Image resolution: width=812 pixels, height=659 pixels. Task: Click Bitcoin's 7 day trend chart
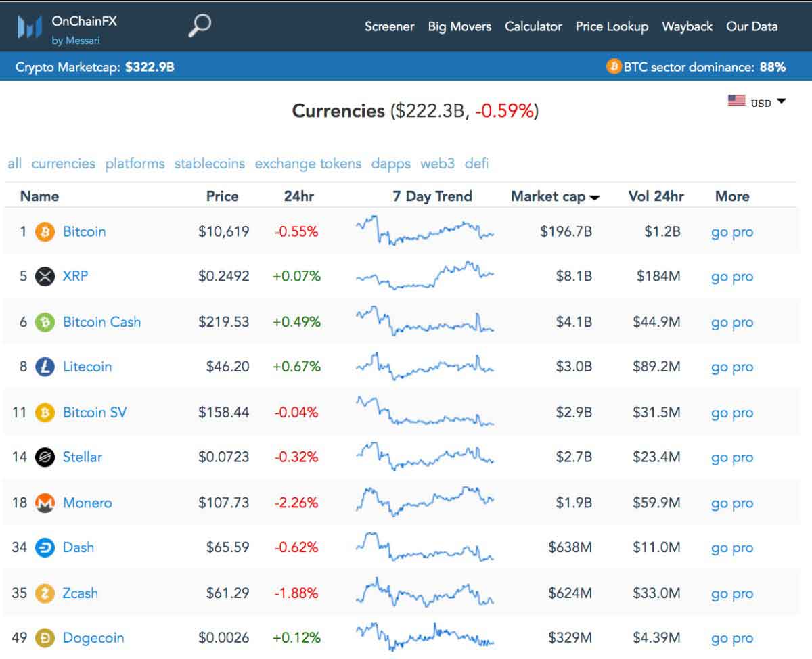(425, 231)
